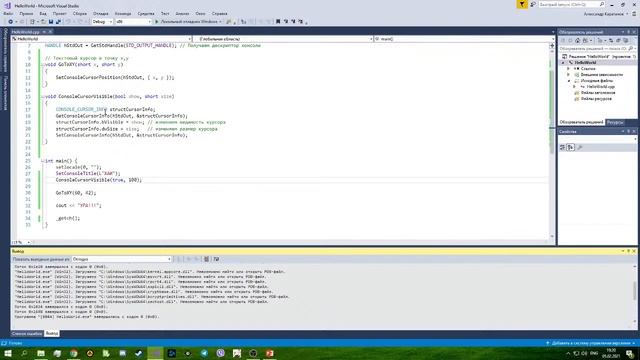The height and width of the screenshot is (360, 640).
Task: Select the Вывод tab at bottom
Action: pos(51,333)
